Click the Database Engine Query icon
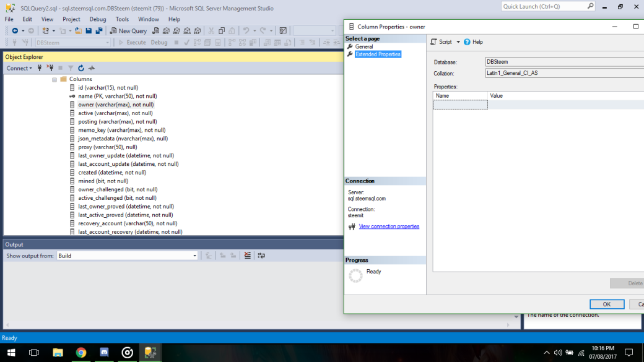Image resolution: width=644 pixels, height=362 pixels. [x=155, y=31]
